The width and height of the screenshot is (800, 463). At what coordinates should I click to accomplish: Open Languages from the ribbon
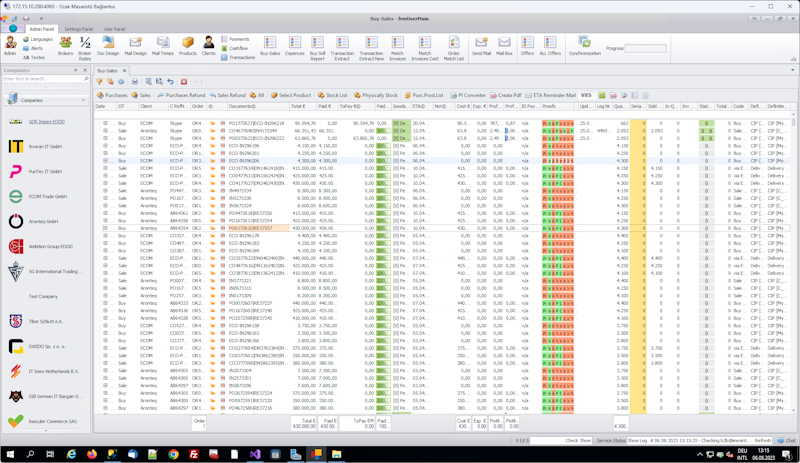point(38,39)
